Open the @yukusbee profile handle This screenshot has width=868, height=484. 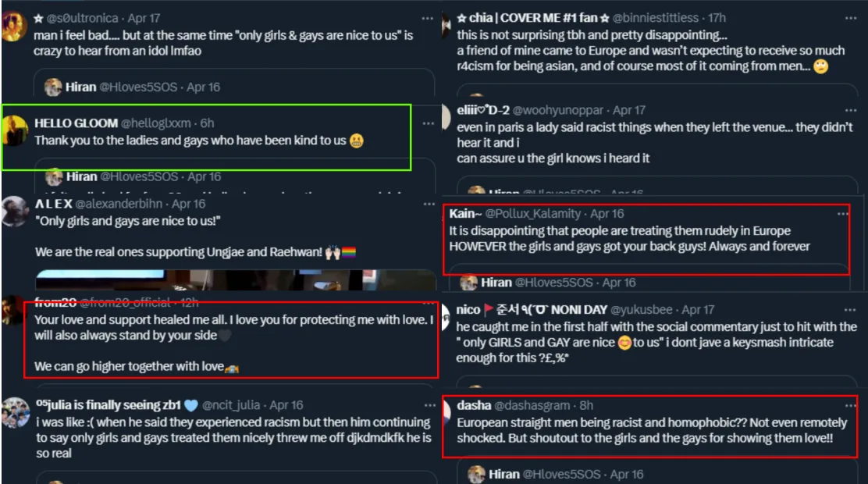point(641,310)
